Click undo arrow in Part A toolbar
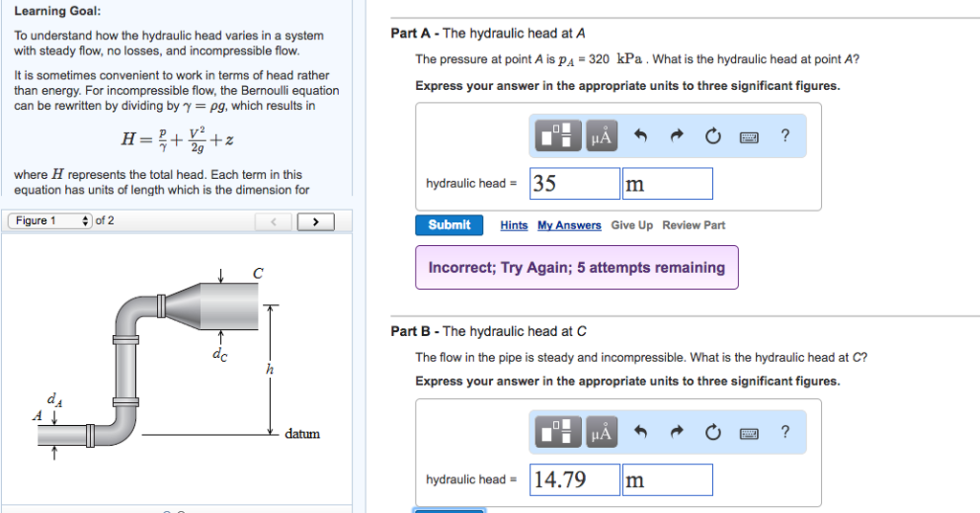This screenshot has width=980, height=513. [641, 136]
